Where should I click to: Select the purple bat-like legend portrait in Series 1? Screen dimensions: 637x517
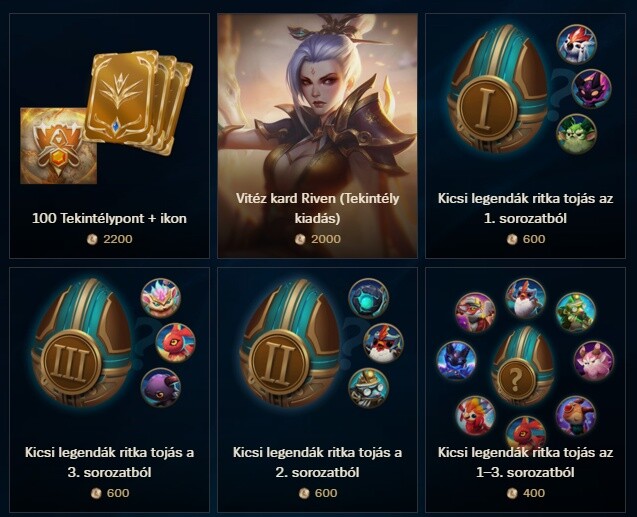pyautogui.click(x=592, y=89)
